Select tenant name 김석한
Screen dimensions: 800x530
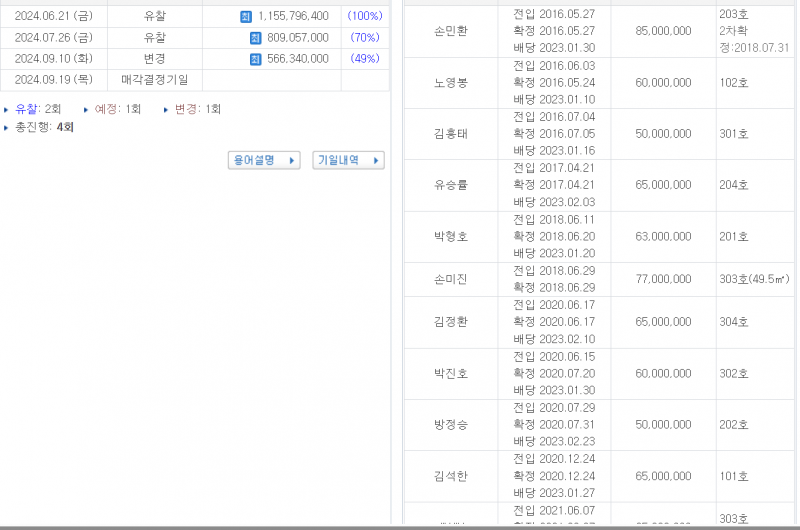451,476
